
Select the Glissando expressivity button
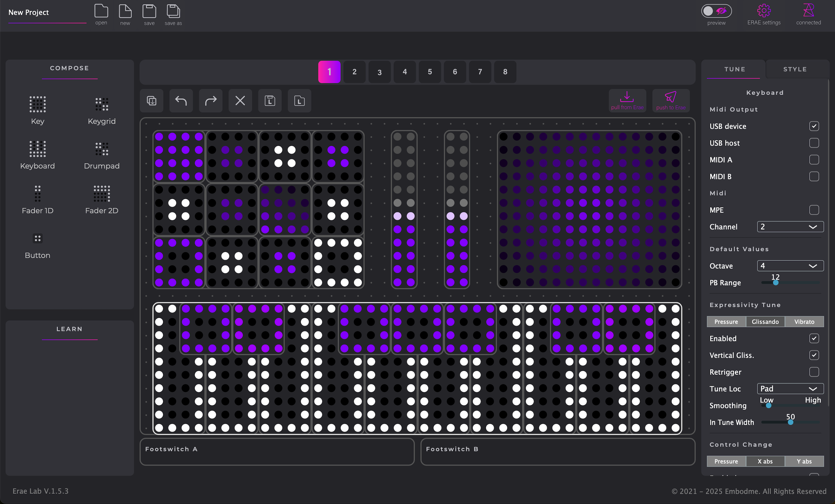(x=765, y=322)
